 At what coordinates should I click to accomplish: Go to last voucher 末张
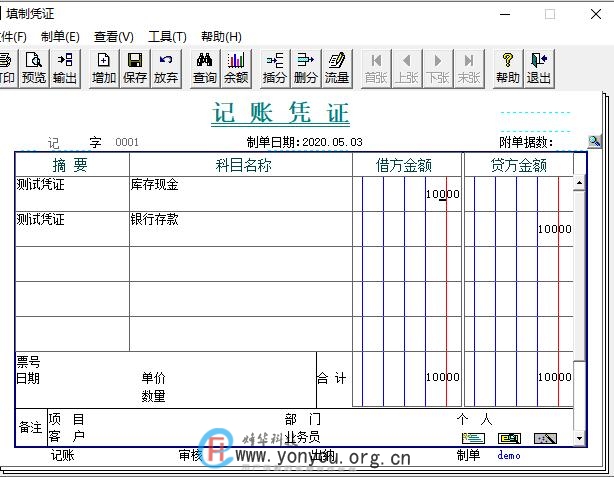click(469, 68)
